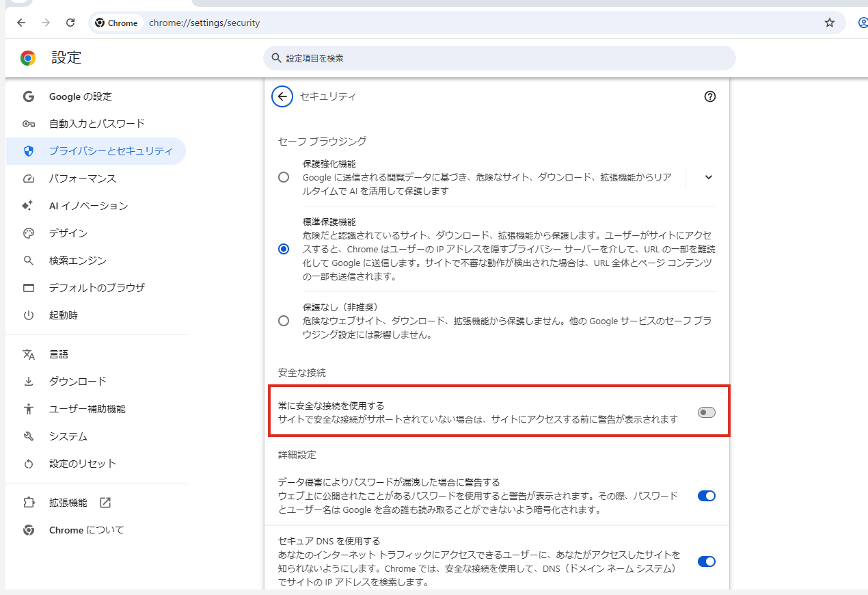This screenshot has width=868, height=595.
Task: Click the search magnifier icon in settings search
Action: [276, 58]
